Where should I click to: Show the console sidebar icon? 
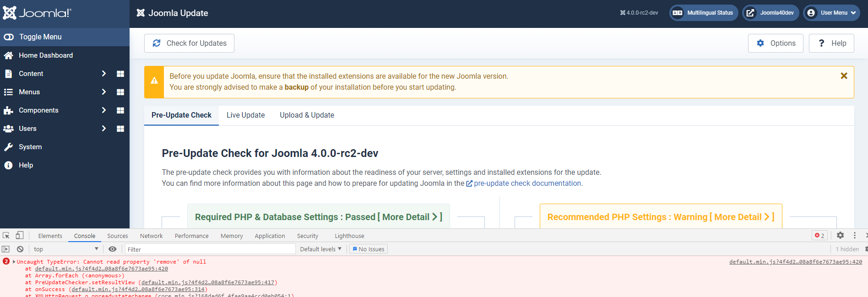point(5,249)
